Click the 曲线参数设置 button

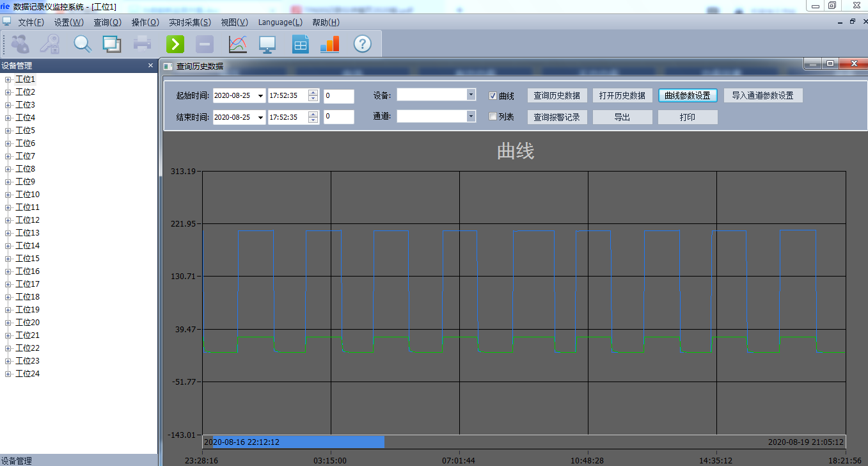687,95
